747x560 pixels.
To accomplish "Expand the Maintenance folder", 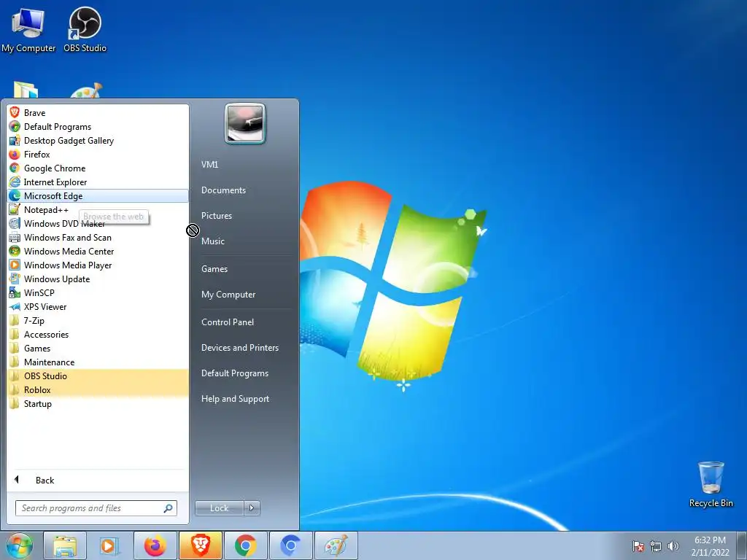I will (x=98, y=362).
